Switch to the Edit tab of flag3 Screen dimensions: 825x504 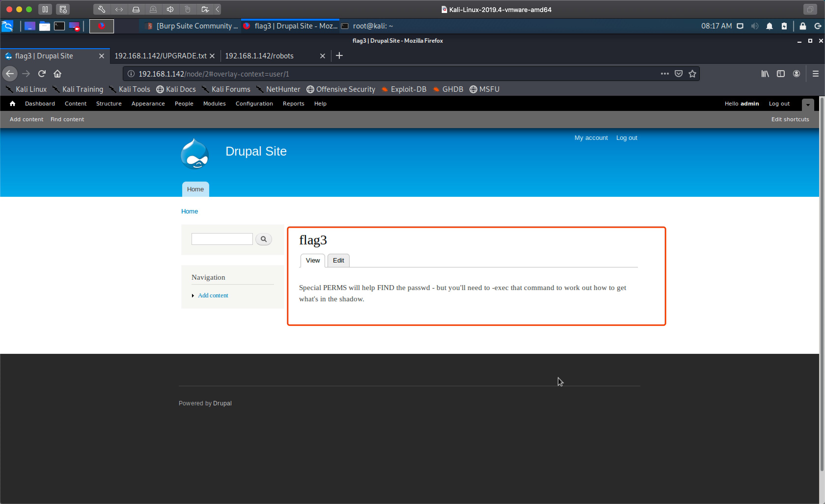pos(338,260)
